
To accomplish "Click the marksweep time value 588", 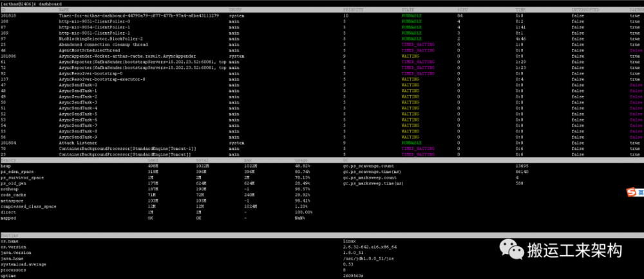I will (520, 183).
